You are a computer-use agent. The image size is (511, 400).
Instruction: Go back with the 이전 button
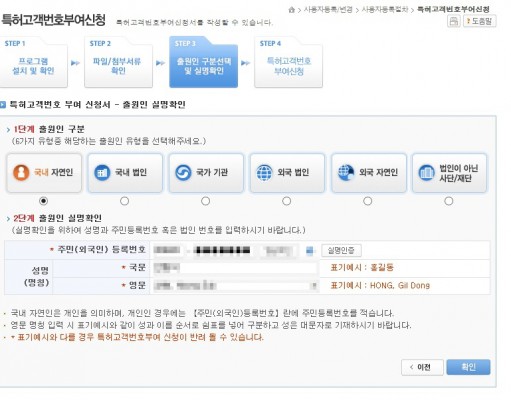click(x=422, y=367)
